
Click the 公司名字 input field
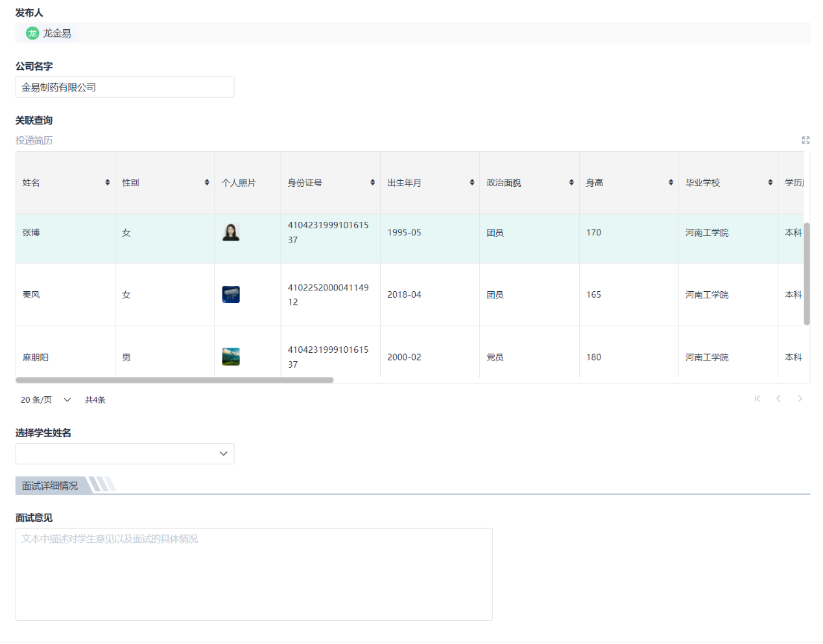click(x=125, y=88)
